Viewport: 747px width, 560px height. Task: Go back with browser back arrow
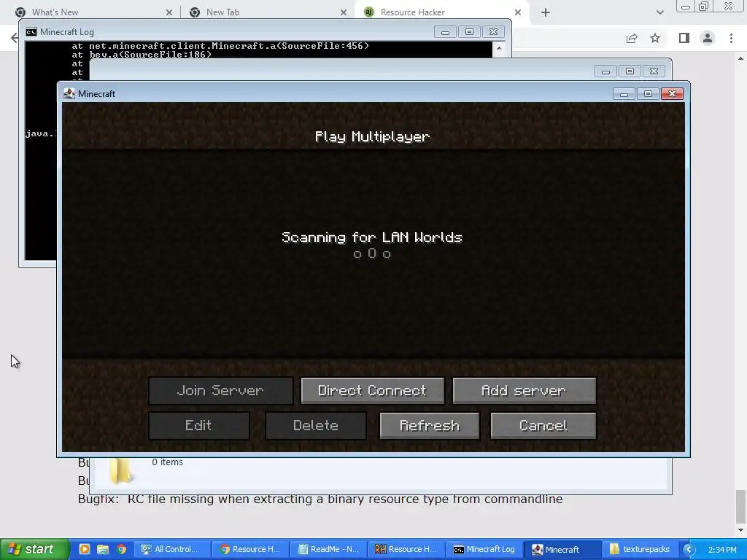coord(15,38)
